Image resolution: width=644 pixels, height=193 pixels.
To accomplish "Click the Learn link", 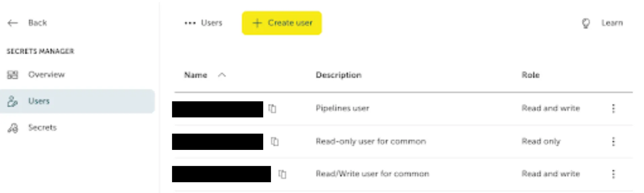I will click(612, 23).
